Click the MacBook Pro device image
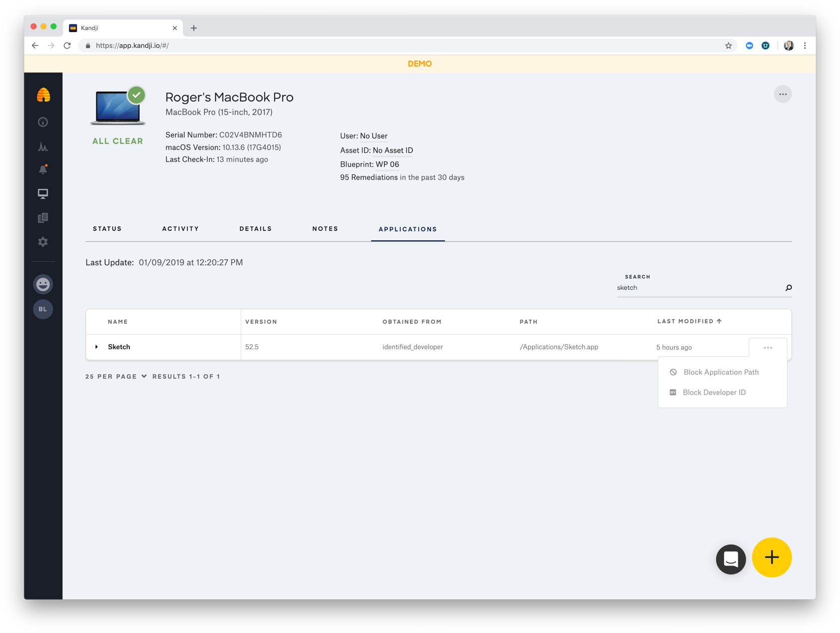Image resolution: width=840 pixels, height=633 pixels. tap(118, 107)
